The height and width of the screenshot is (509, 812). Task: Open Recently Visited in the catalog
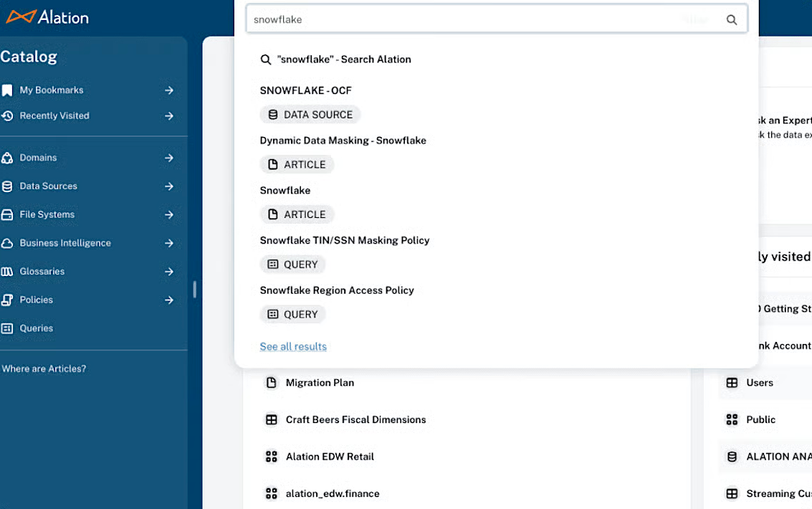54,116
